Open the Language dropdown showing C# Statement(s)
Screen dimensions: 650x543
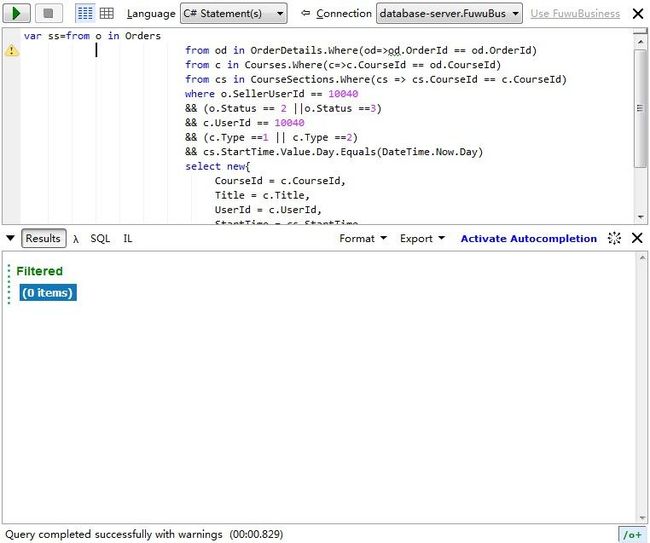234,13
